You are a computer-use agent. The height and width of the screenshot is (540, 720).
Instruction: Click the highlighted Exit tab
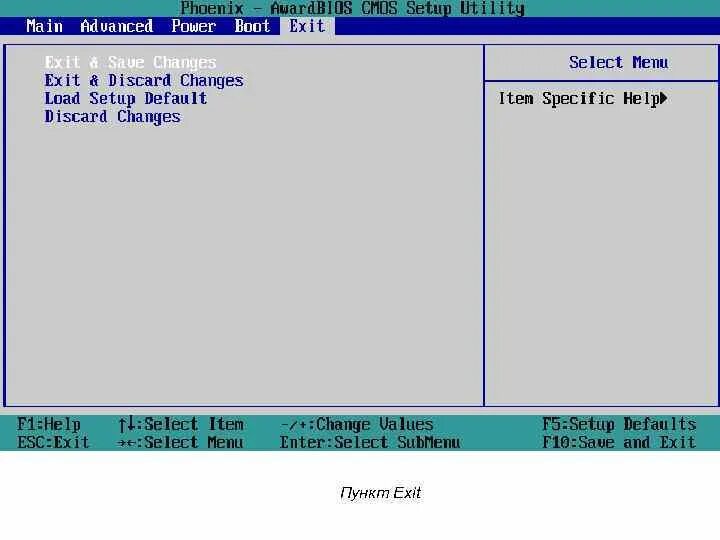coord(307,26)
